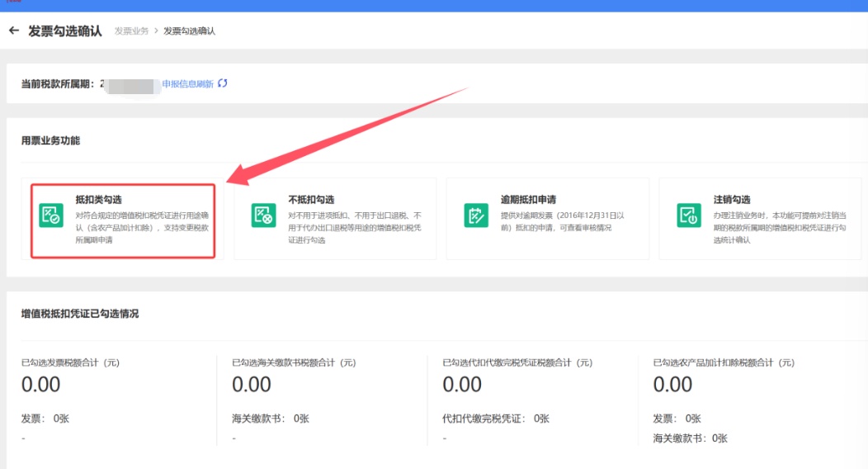
Task: Open the 注销勾选 function title
Action: pyautogui.click(x=732, y=200)
